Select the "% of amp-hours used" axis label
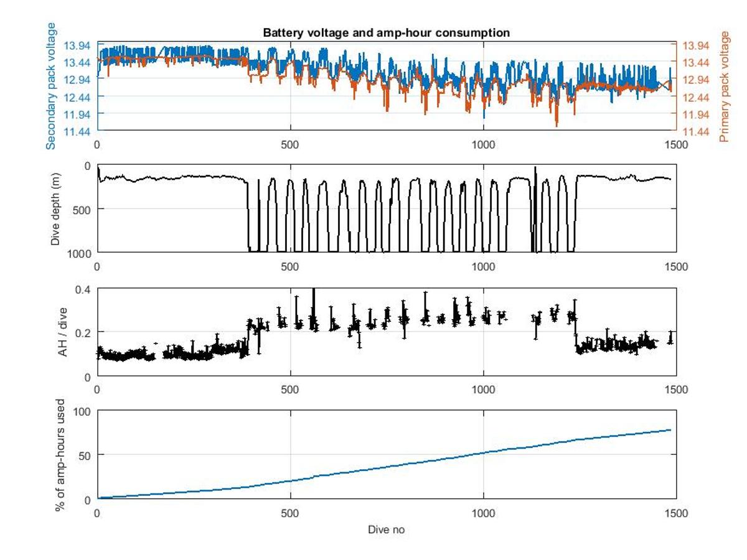Screen dimensions: 747x560 [x=60, y=455]
